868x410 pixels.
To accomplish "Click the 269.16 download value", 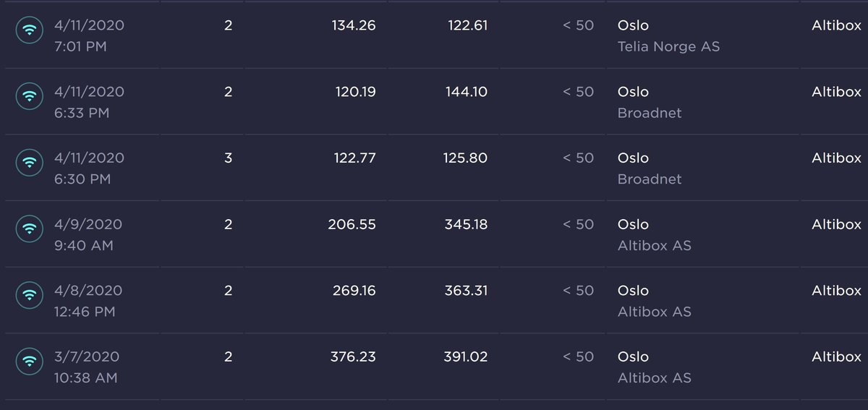I will [x=354, y=290].
